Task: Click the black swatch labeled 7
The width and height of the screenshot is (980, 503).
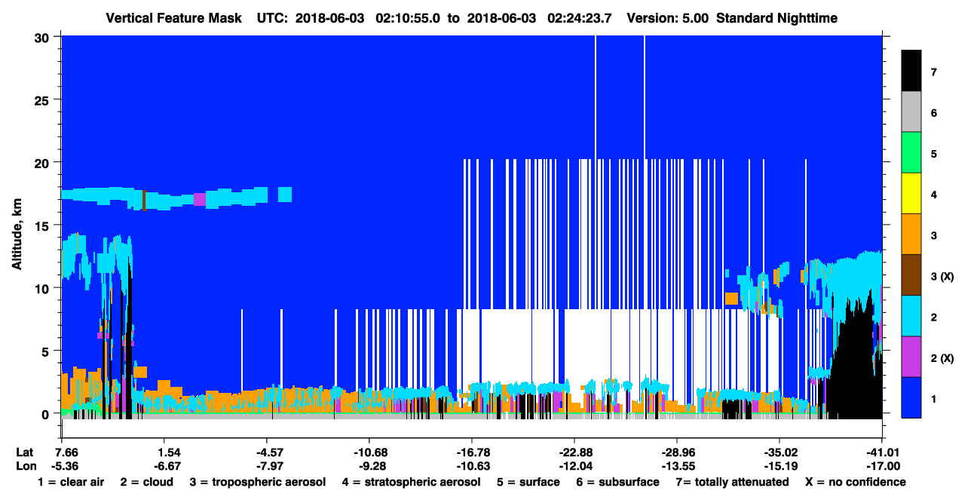Action: tap(911, 71)
